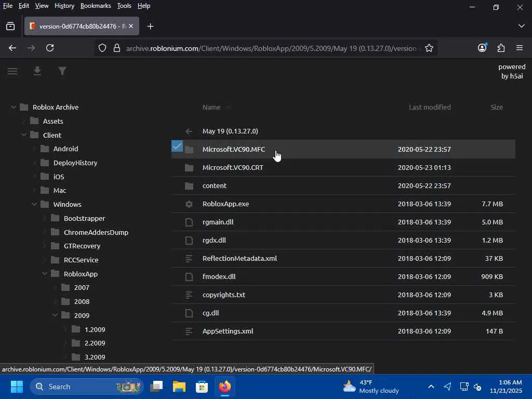Sort the listing by Last modified column

click(x=430, y=107)
